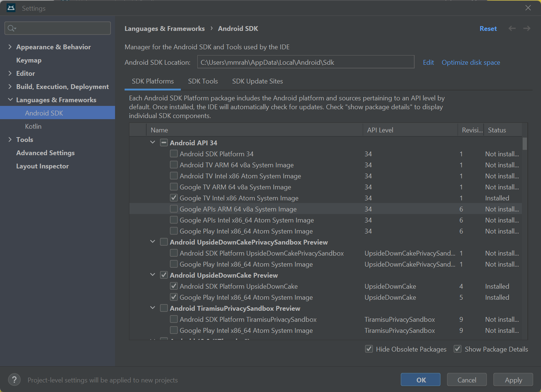Check Google APIs Intel x86_64 Atom System Image
The image size is (541, 392).
click(x=174, y=220)
